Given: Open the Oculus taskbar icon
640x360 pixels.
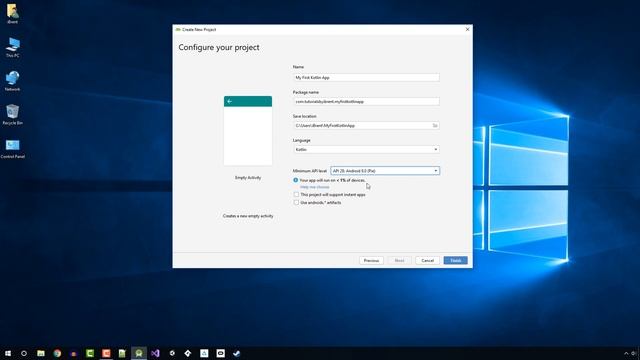Looking at the screenshot, I should point(220,353).
